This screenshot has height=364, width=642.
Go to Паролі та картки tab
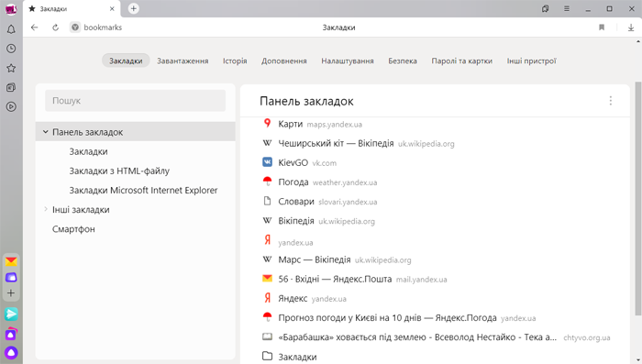(462, 61)
